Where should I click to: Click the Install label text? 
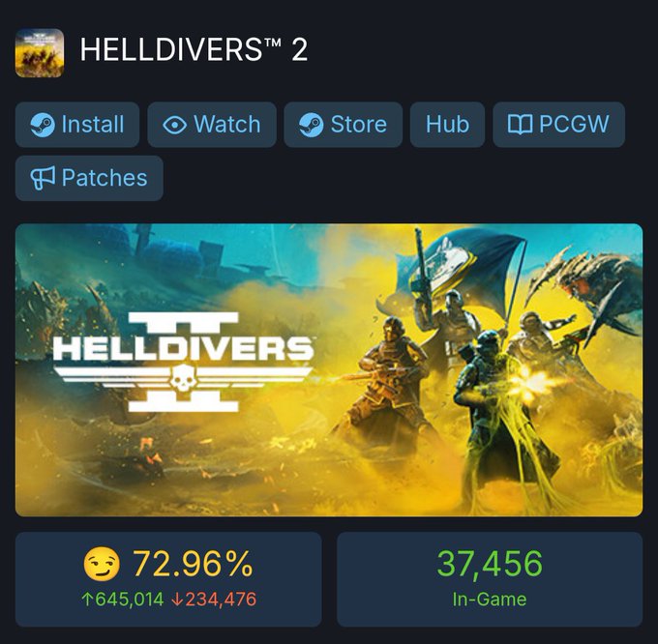(93, 125)
